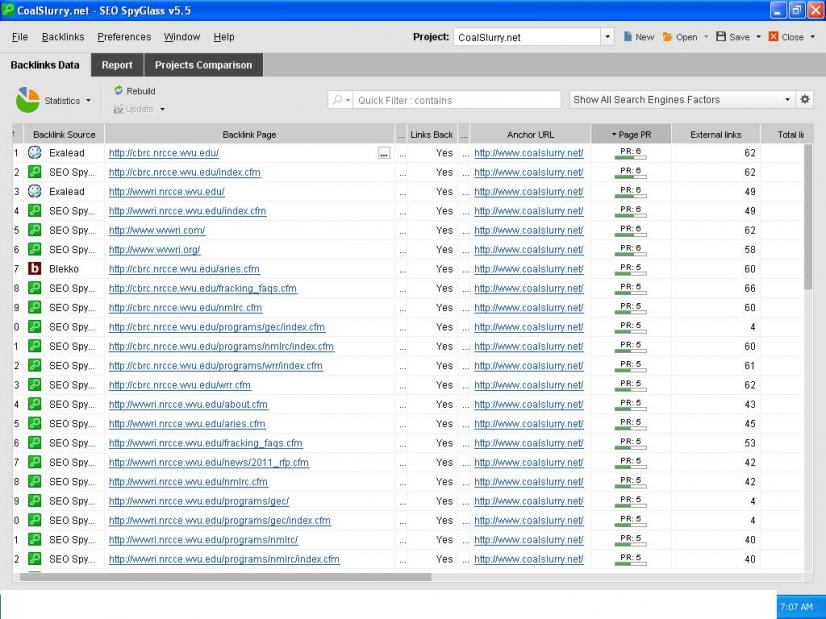Click into the Quick Filter input field
The height and width of the screenshot is (619, 826).
tap(456, 100)
